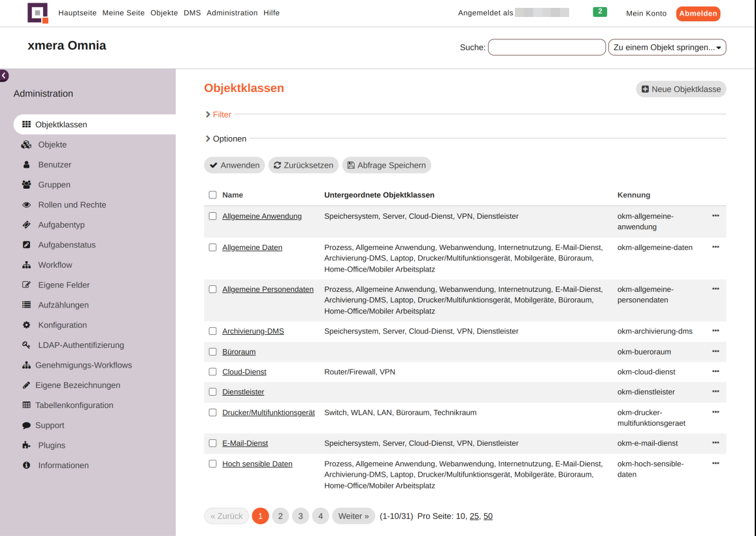Expand the Filter section

click(x=222, y=115)
